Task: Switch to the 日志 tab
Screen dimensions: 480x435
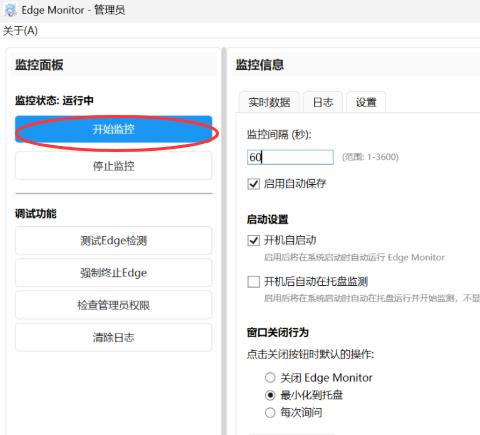Action: [x=323, y=102]
